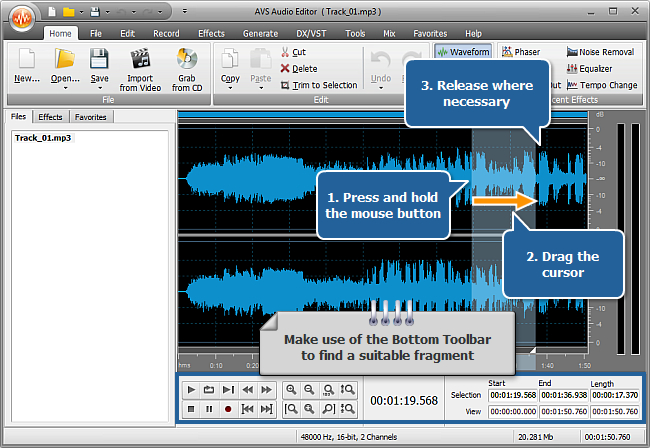This screenshot has width=650, height=448.
Task: Open the Effects ribbon tab
Action: click(x=211, y=34)
